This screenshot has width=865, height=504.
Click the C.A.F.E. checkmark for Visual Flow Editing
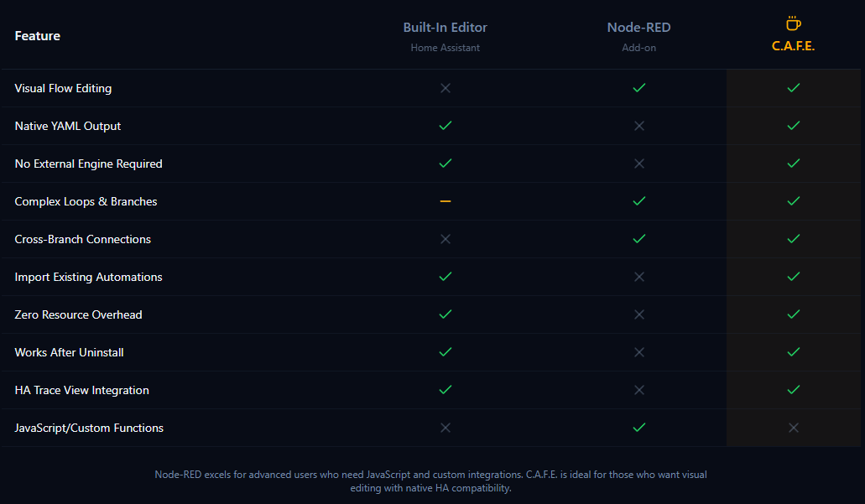tap(794, 88)
